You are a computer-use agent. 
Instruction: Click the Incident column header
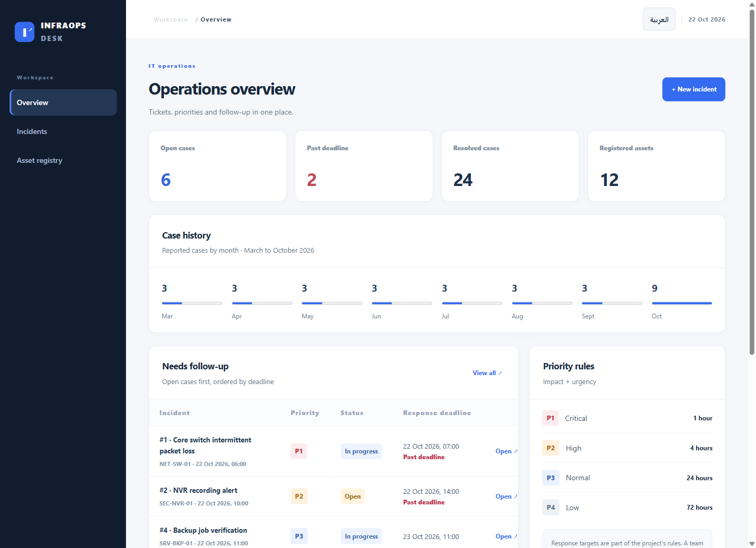[174, 413]
